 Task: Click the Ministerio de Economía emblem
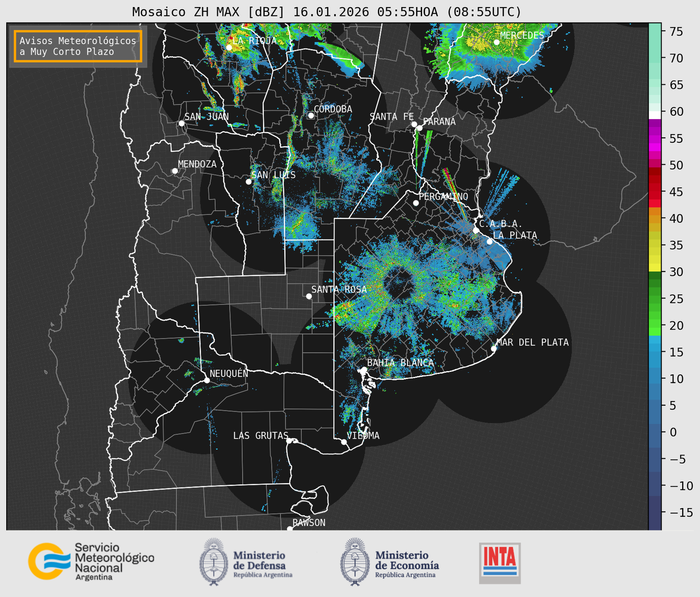click(354, 561)
